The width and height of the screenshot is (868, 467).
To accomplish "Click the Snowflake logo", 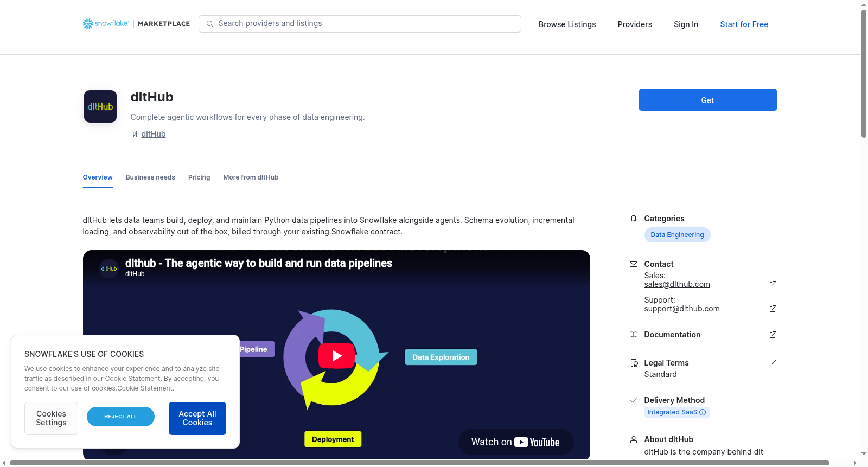I will (106, 24).
